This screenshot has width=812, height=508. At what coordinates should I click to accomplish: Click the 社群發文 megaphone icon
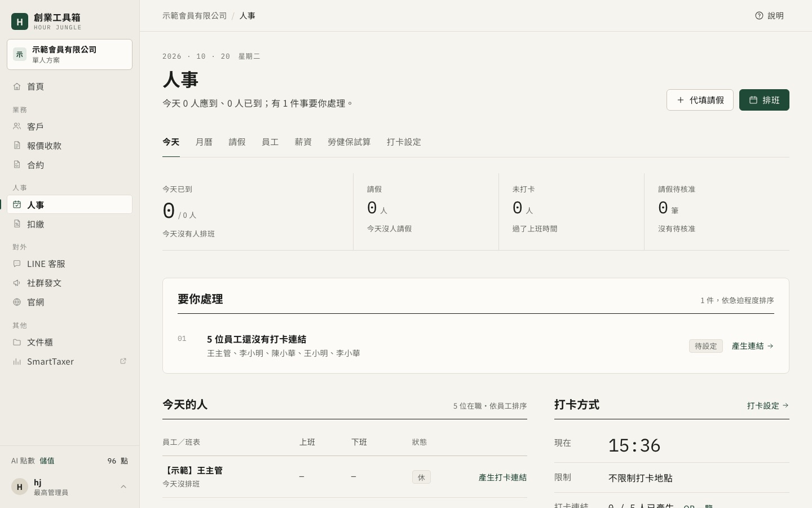coord(17,283)
